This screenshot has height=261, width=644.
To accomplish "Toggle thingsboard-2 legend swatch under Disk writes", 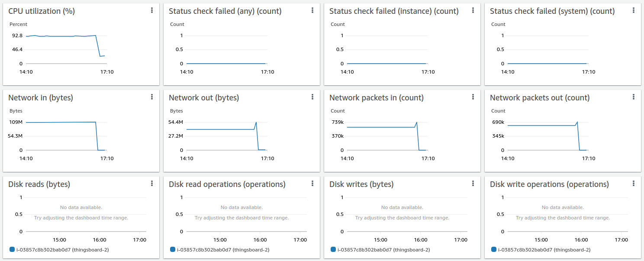I will click(333, 249).
